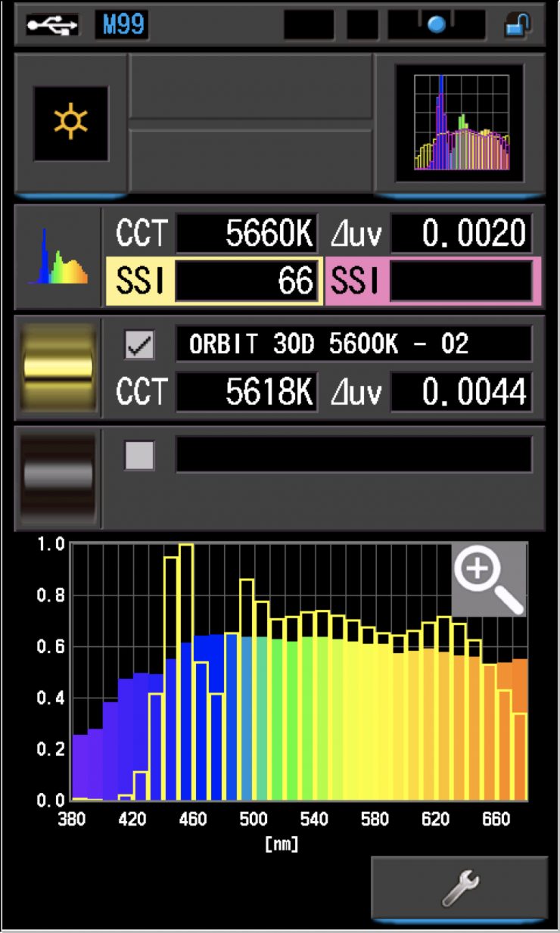The width and height of the screenshot is (560, 933).
Task: Tap the rainbow spectrum display mode icon
Action: coord(58,257)
